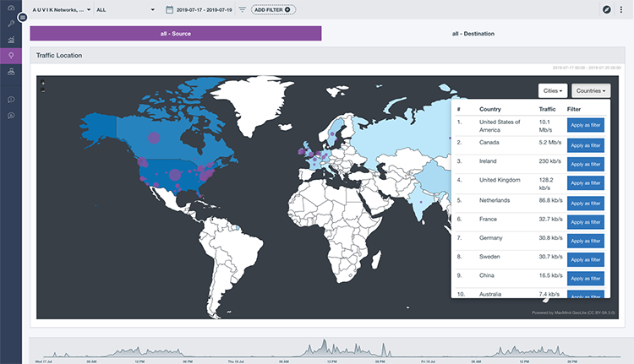Collapse the Countries dropdown list
The image size is (634, 364).
point(589,90)
